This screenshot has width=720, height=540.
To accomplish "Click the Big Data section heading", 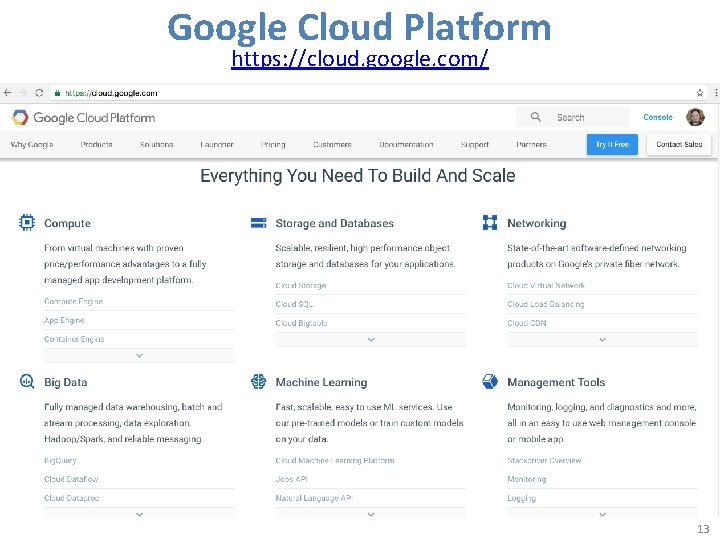I will point(66,382).
